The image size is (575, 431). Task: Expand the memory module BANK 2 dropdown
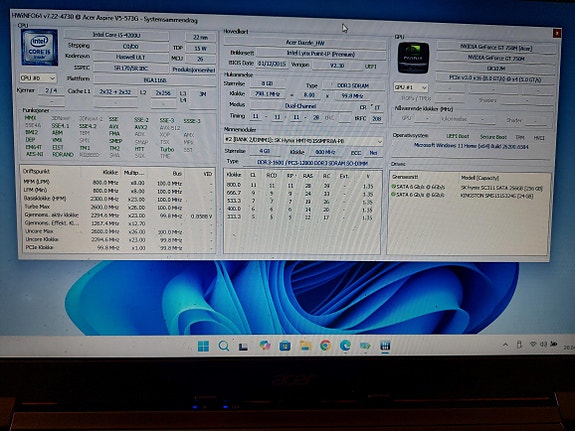click(303, 141)
